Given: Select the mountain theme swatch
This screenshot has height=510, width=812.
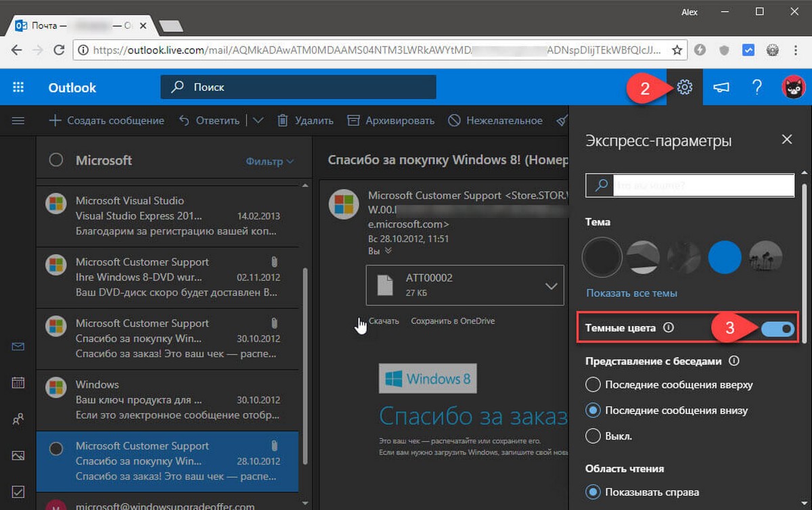Looking at the screenshot, I should (x=643, y=257).
